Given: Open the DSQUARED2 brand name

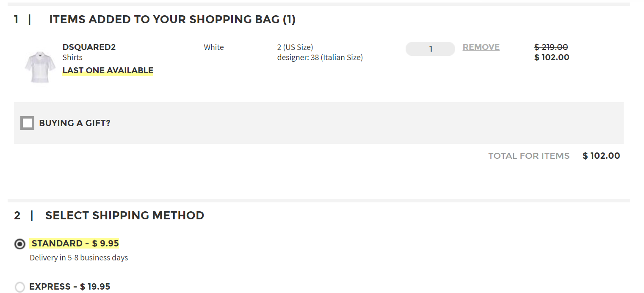Looking at the screenshot, I should tap(89, 47).
